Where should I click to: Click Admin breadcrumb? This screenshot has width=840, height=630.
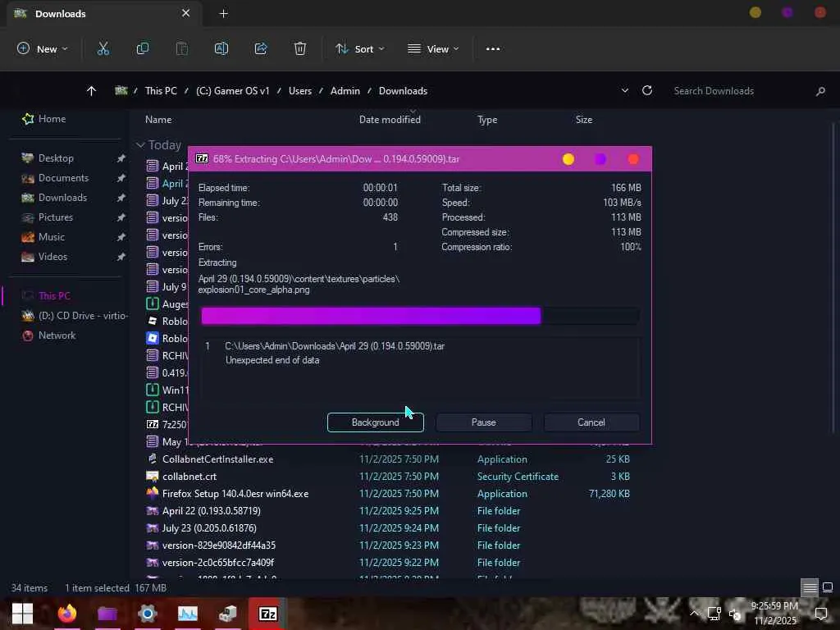pyautogui.click(x=345, y=91)
